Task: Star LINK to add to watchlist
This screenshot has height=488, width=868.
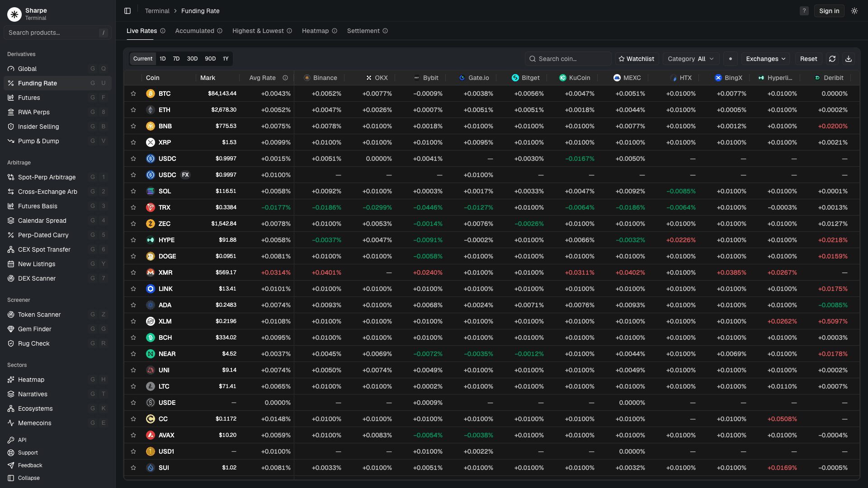Action: pyautogui.click(x=133, y=289)
